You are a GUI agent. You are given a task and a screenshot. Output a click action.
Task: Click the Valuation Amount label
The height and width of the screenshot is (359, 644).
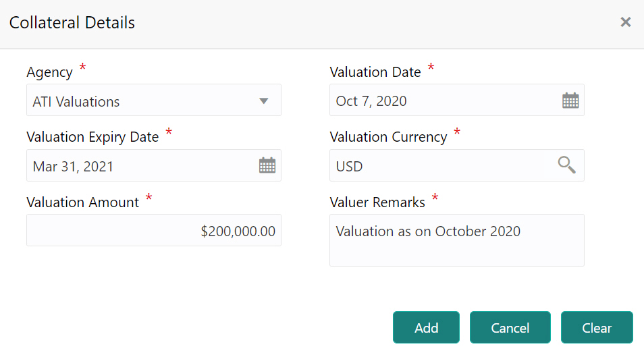pos(83,202)
